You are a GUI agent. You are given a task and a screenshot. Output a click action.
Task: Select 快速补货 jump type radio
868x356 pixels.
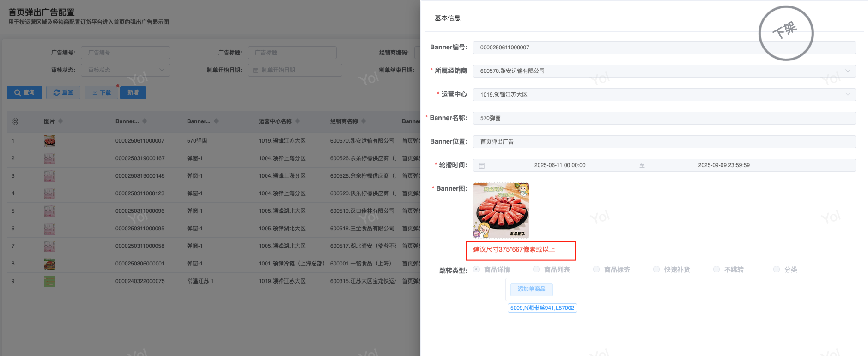pos(656,269)
